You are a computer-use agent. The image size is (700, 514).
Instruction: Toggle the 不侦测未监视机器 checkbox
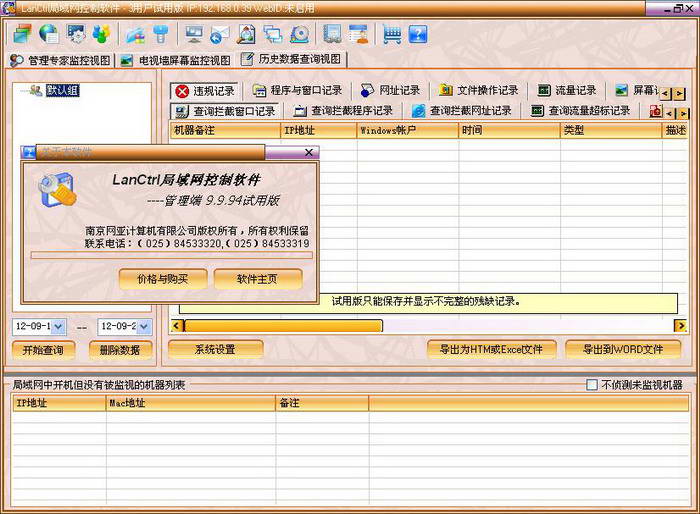tap(592, 384)
